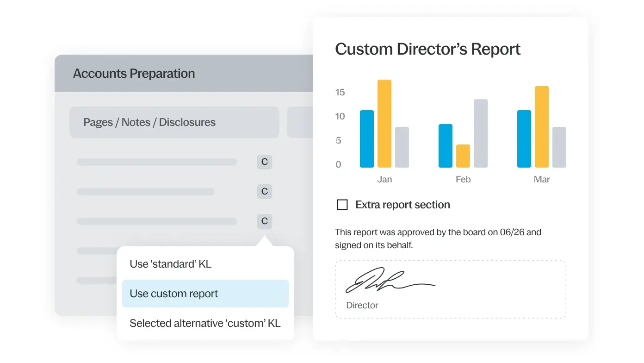Click the blue bar for Mar
644x363 pixels.
click(524, 139)
